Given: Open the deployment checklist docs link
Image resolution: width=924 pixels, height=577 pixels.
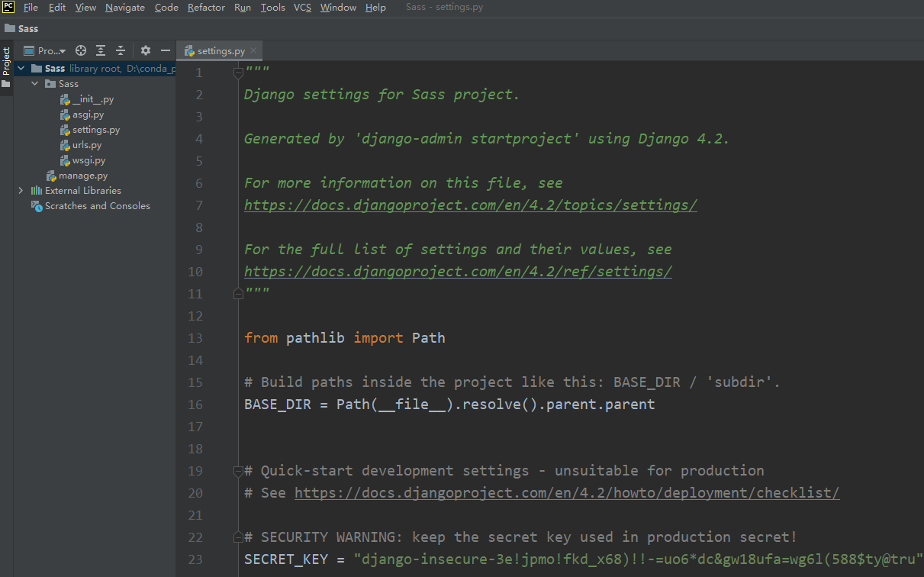Looking at the screenshot, I should (x=567, y=493).
